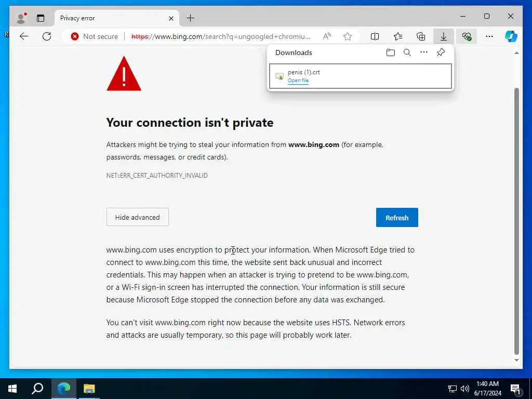Click the scrollbar down arrow
The image size is (532, 399).
(x=516, y=361)
